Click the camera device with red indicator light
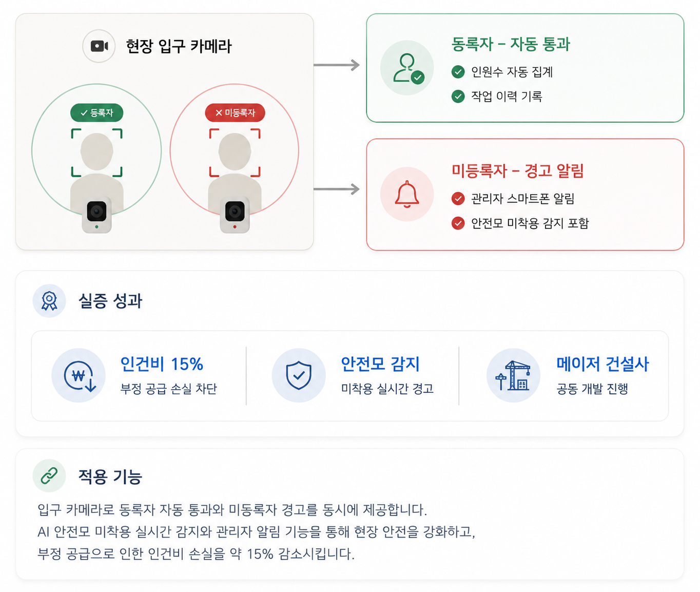The width and height of the screenshot is (700, 592). 235,215
